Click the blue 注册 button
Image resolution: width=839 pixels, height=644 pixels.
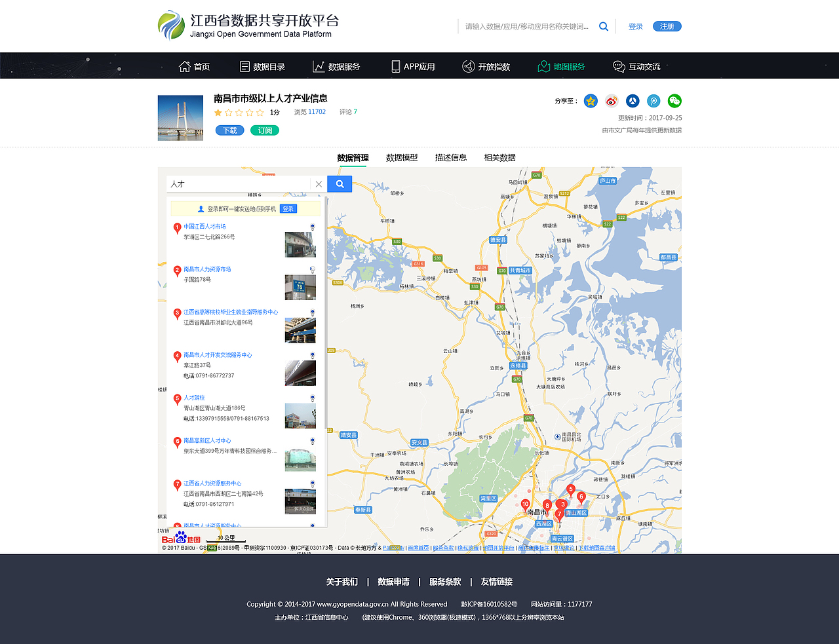pyautogui.click(x=667, y=26)
